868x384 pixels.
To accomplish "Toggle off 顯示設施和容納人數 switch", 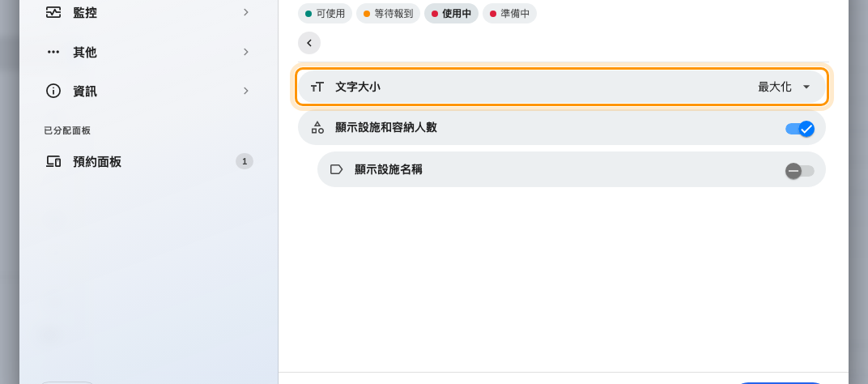I will click(800, 129).
